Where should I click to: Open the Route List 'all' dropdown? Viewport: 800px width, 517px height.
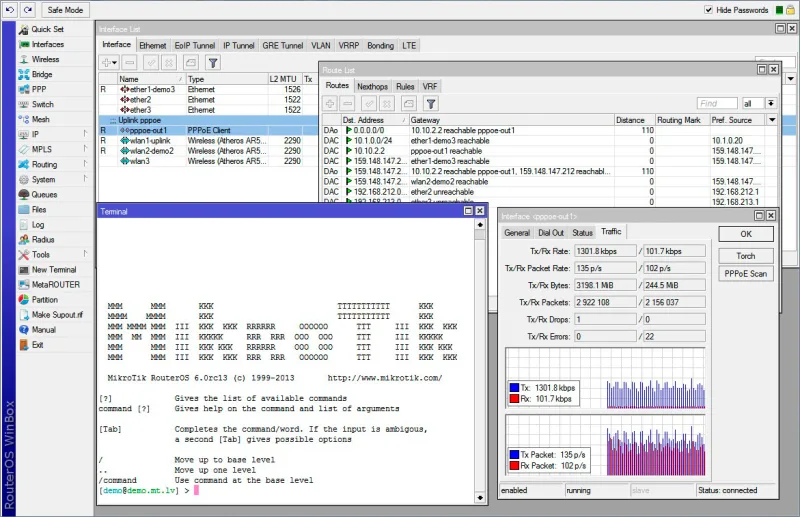pyautogui.click(x=770, y=104)
